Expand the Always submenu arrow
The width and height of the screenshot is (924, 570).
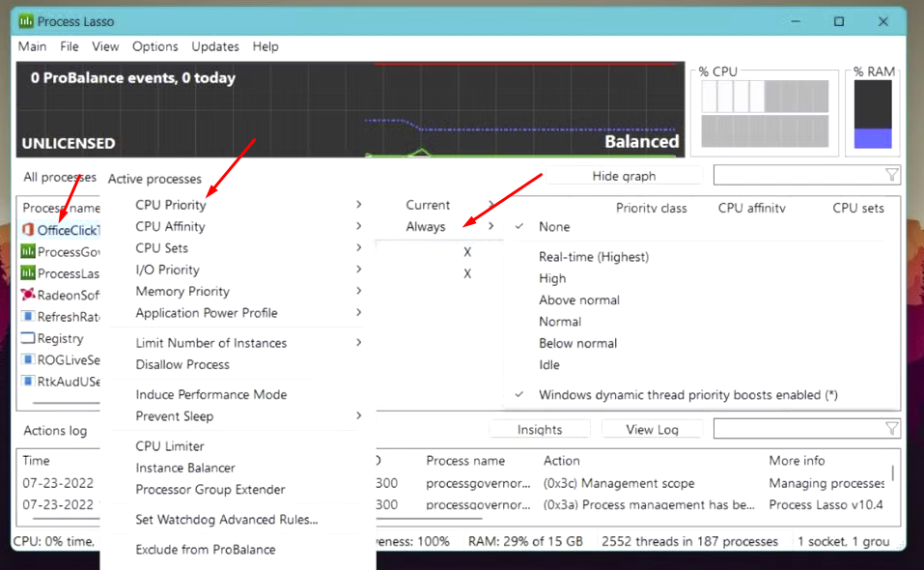[x=490, y=226]
